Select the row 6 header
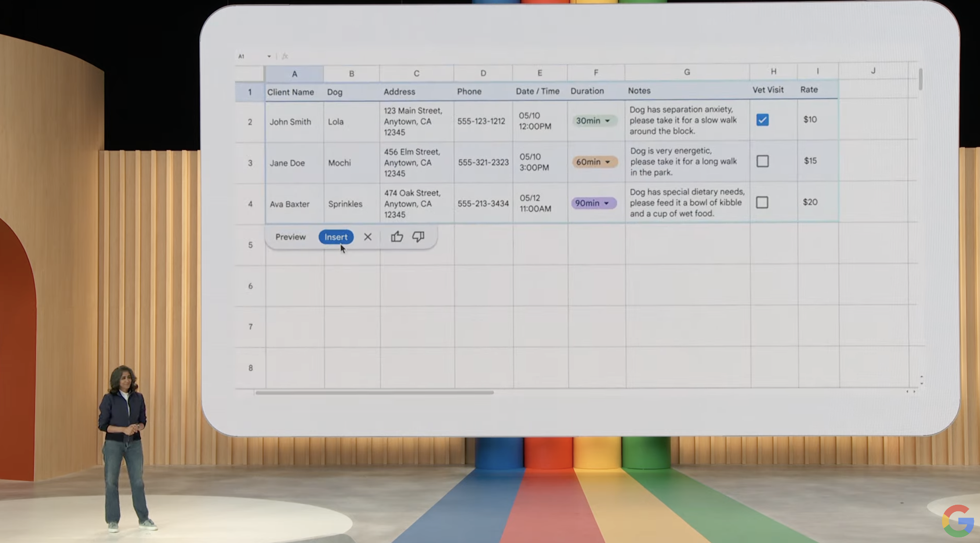The height and width of the screenshot is (543, 980). [x=250, y=286]
